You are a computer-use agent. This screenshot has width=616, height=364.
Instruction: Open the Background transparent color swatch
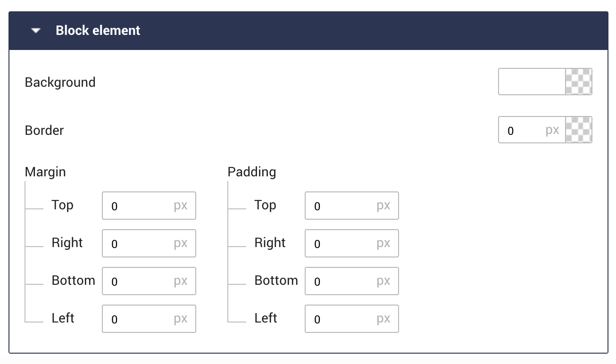click(x=578, y=82)
